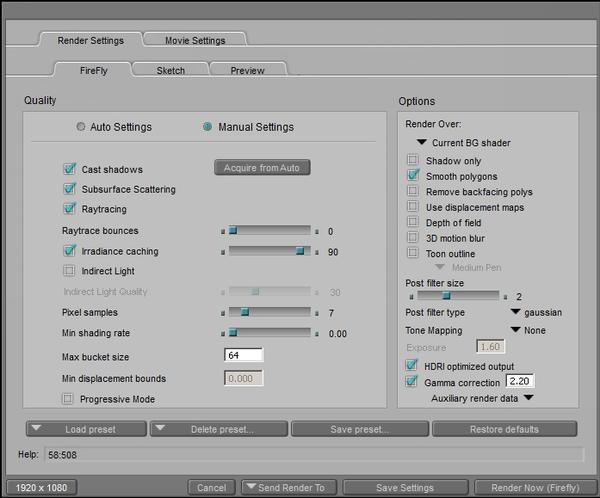This screenshot has width=600, height=498.
Task: Disable the Raytracing checkbox
Action: click(x=69, y=209)
